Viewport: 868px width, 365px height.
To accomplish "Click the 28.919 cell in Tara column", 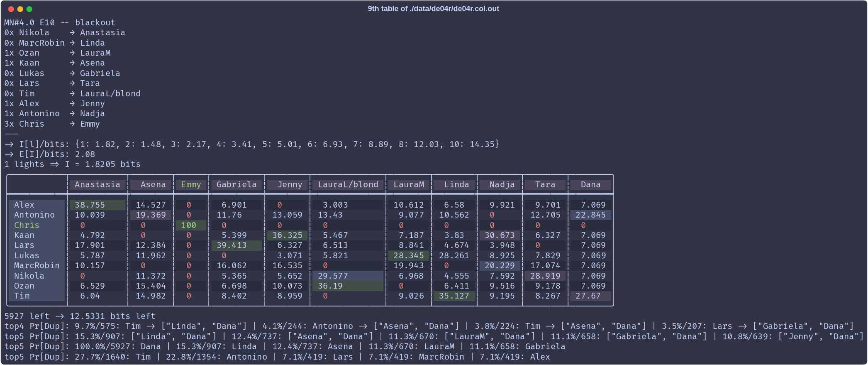I will click(x=545, y=276).
